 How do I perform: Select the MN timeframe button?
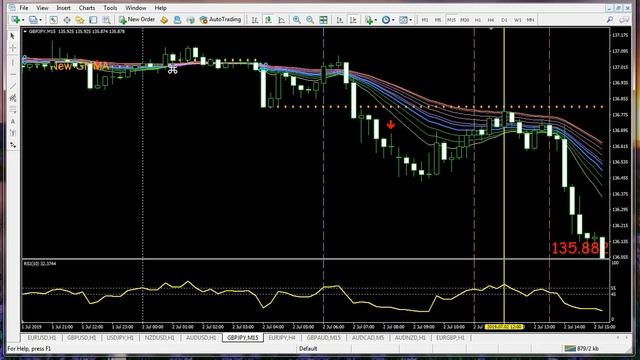pos(530,20)
